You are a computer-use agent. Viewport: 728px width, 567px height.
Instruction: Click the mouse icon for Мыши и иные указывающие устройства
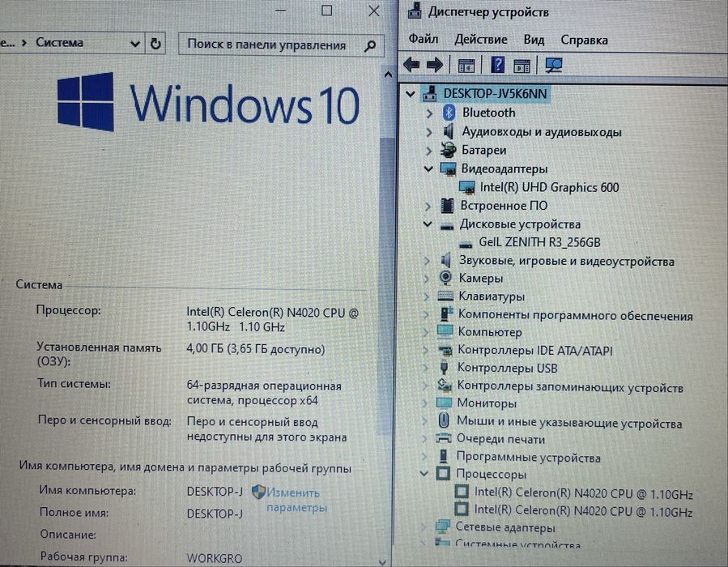(x=444, y=420)
